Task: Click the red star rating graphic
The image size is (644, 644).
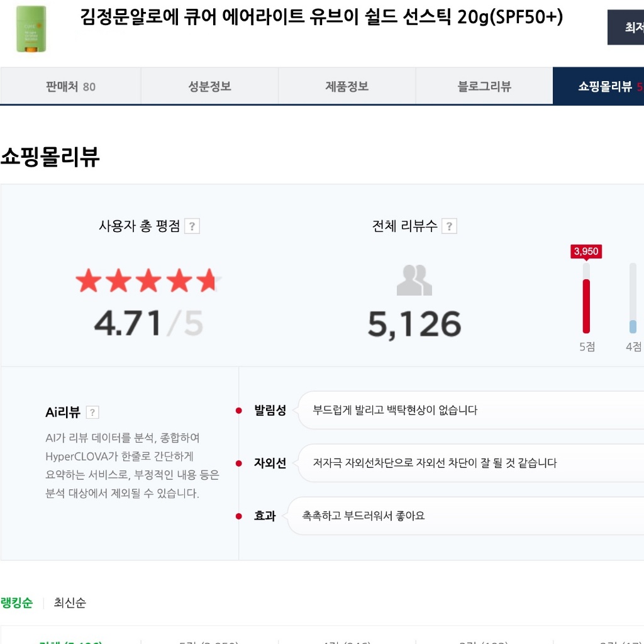Action: pyautogui.click(x=148, y=281)
